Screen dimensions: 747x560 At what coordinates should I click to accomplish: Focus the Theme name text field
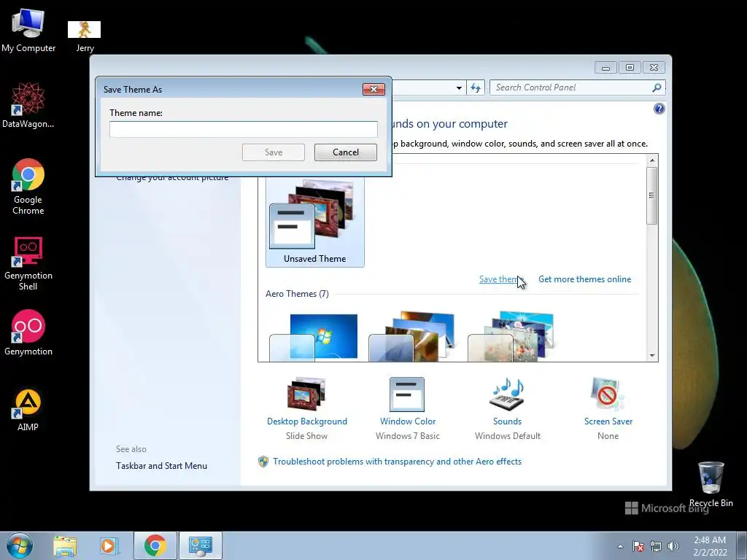(x=244, y=129)
